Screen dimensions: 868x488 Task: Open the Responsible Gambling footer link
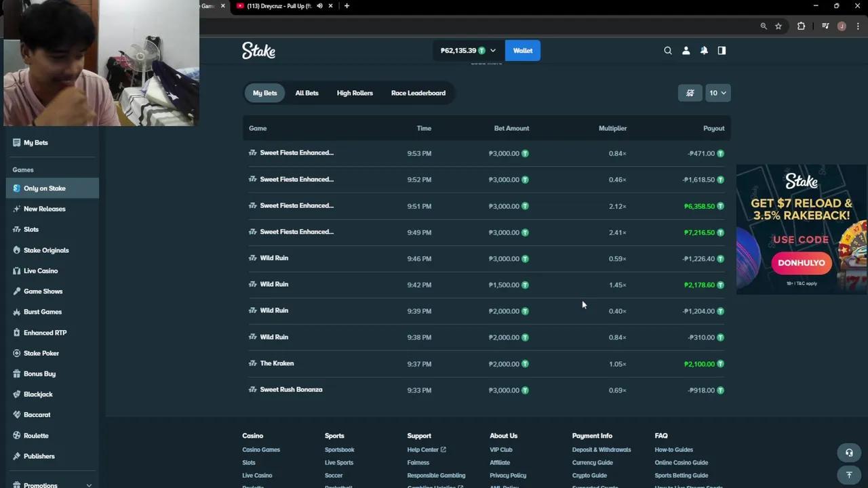pos(436,475)
